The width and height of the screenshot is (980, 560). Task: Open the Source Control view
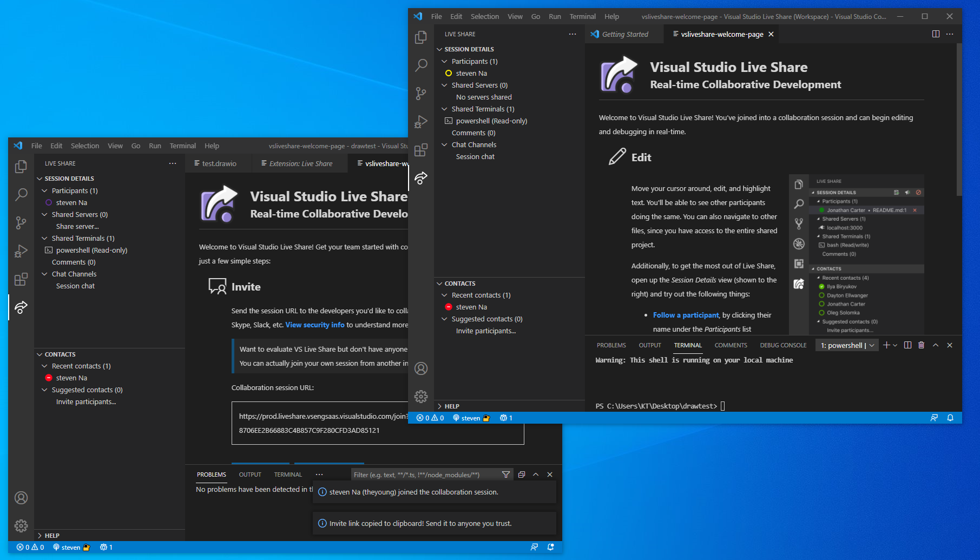coord(421,93)
